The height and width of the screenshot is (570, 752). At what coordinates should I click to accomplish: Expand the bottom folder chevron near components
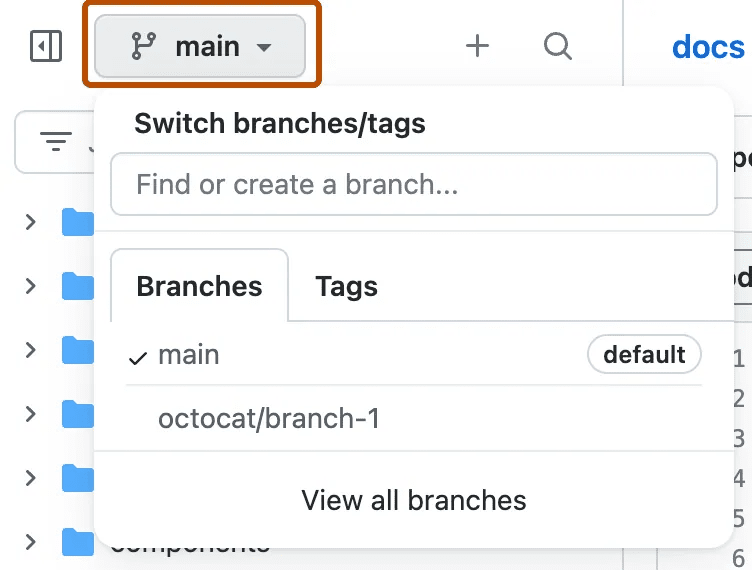coord(31,543)
